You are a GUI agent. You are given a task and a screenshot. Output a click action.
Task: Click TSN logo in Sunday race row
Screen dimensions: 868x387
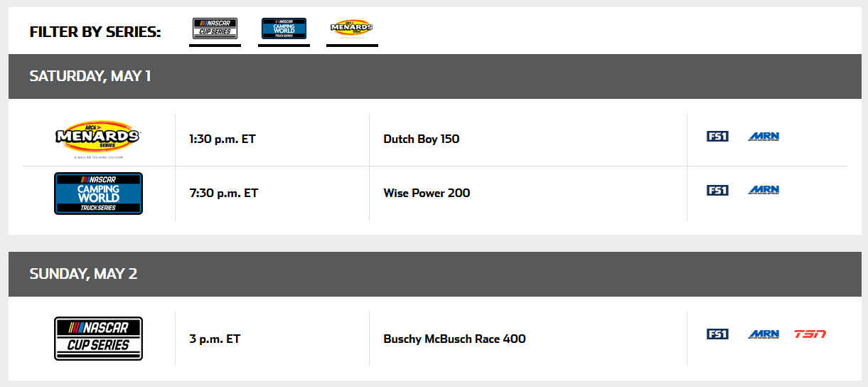point(810,334)
